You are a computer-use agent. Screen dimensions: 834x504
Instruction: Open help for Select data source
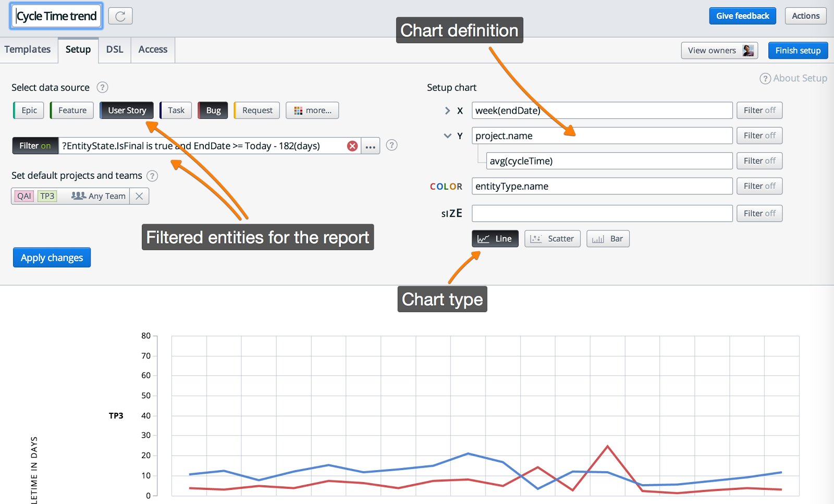pyautogui.click(x=103, y=88)
